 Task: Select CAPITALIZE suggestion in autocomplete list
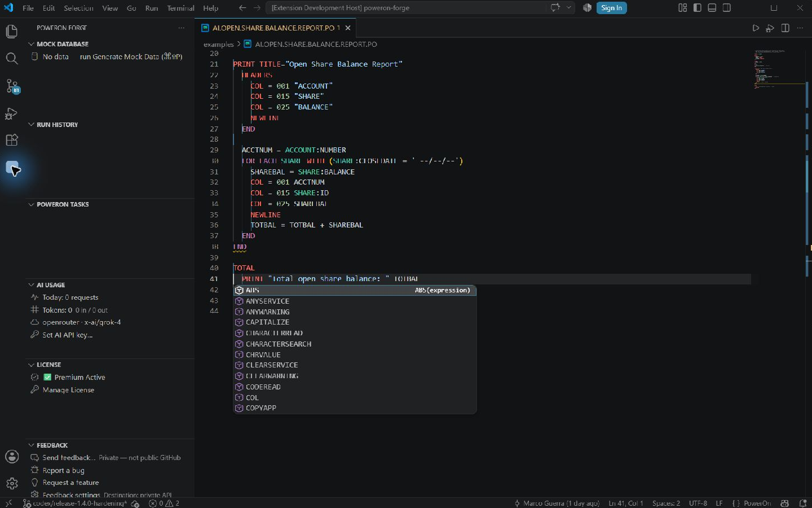[355, 322]
